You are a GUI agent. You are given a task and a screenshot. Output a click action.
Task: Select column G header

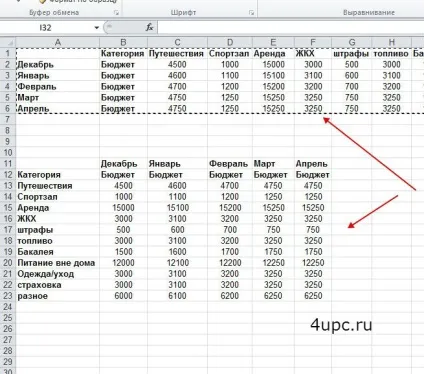[352, 42]
